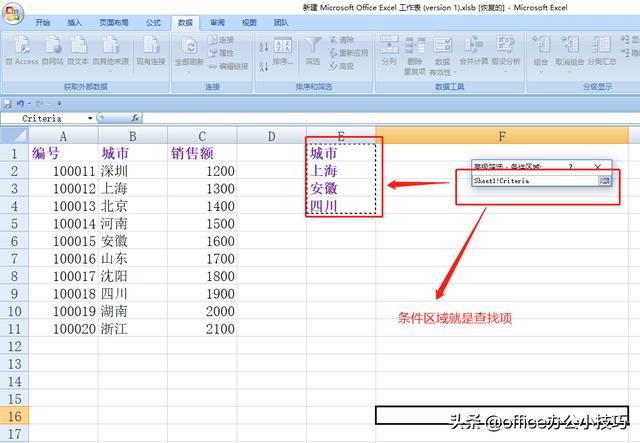Viewport: 640px width, 443px height.
Task: Click the sort ascending A-Z icon
Action: (x=264, y=46)
